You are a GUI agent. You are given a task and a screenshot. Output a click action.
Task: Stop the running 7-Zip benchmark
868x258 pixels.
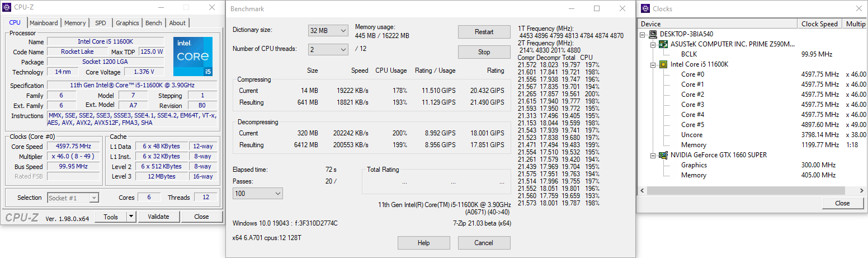484,52
